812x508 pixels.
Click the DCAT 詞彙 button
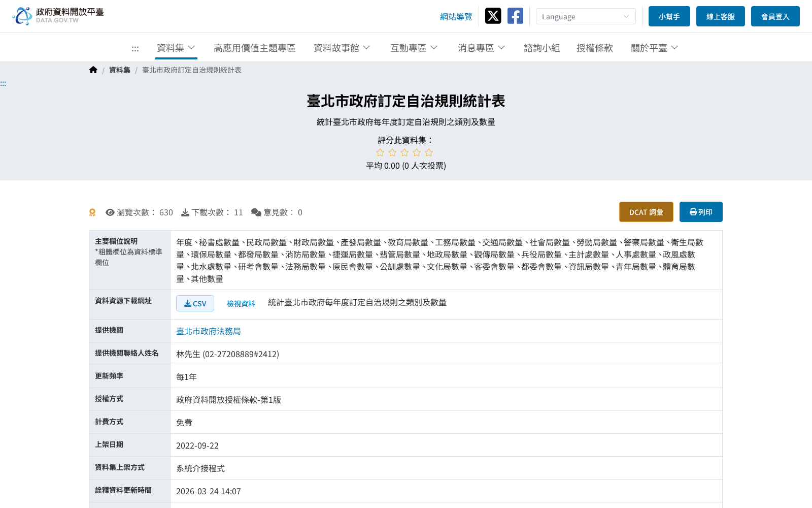point(646,212)
